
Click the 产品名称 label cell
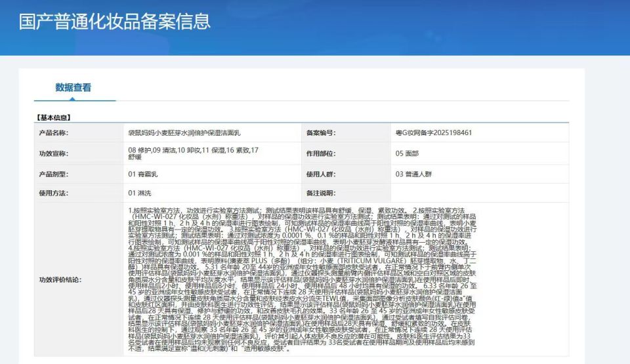click(79, 132)
